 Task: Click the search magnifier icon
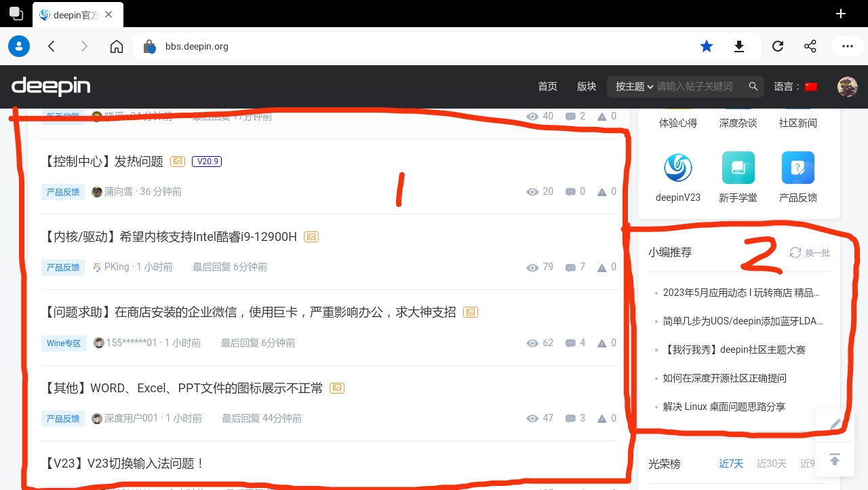753,86
